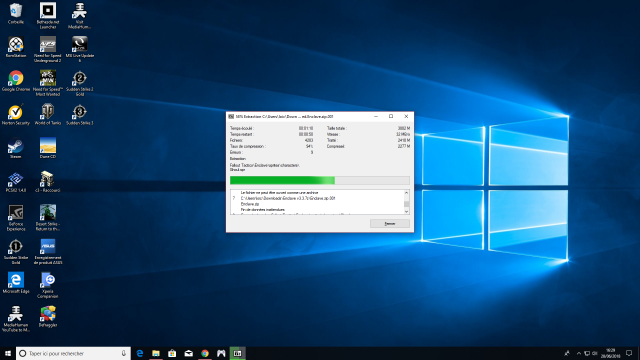Click the extraction progress bar

click(320, 180)
